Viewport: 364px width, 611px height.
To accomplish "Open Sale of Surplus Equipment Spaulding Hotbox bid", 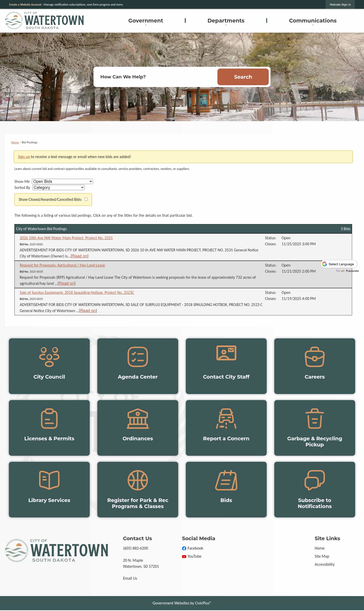I will [77, 293].
